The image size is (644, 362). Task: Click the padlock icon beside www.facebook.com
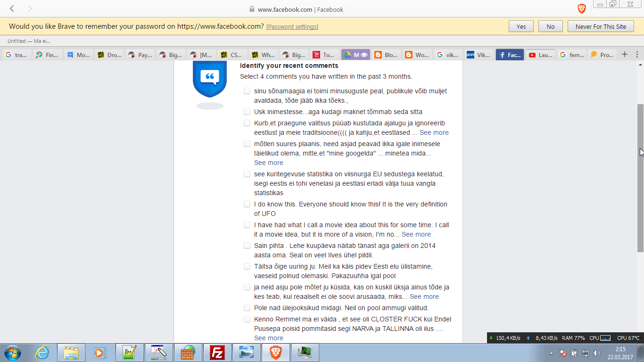[252, 9]
